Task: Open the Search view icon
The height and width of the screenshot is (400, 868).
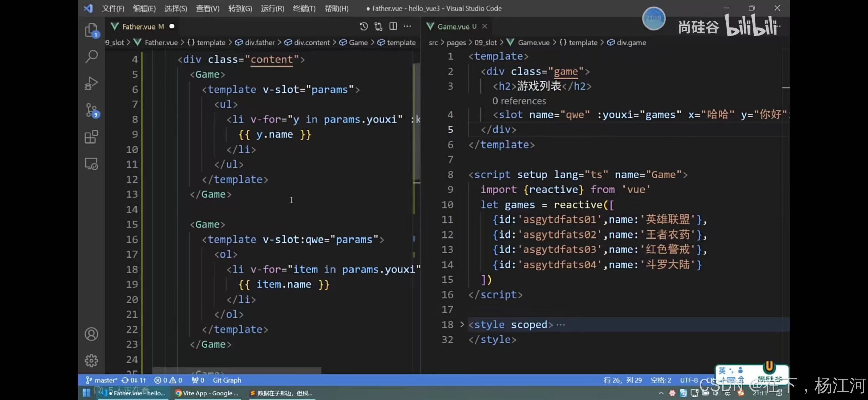Action: pyautogui.click(x=91, y=57)
